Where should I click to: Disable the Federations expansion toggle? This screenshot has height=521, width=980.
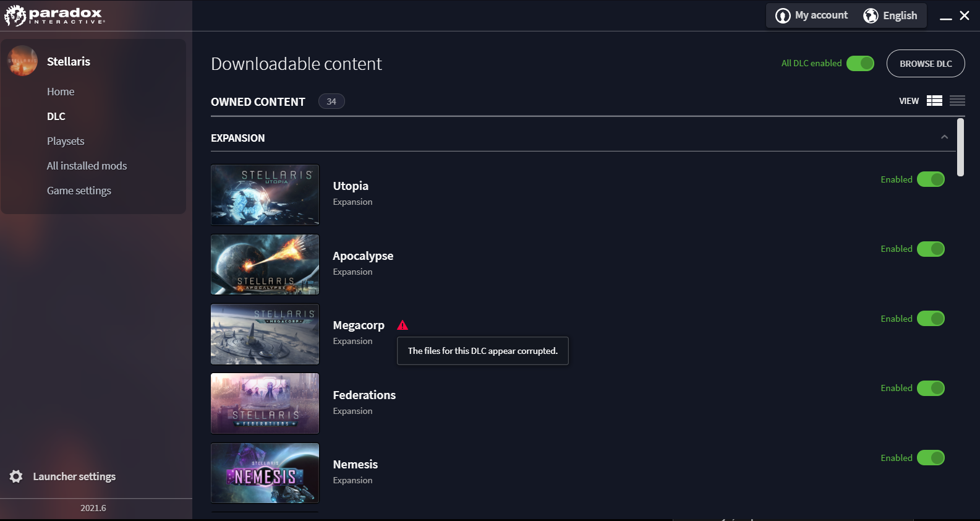[931, 388]
